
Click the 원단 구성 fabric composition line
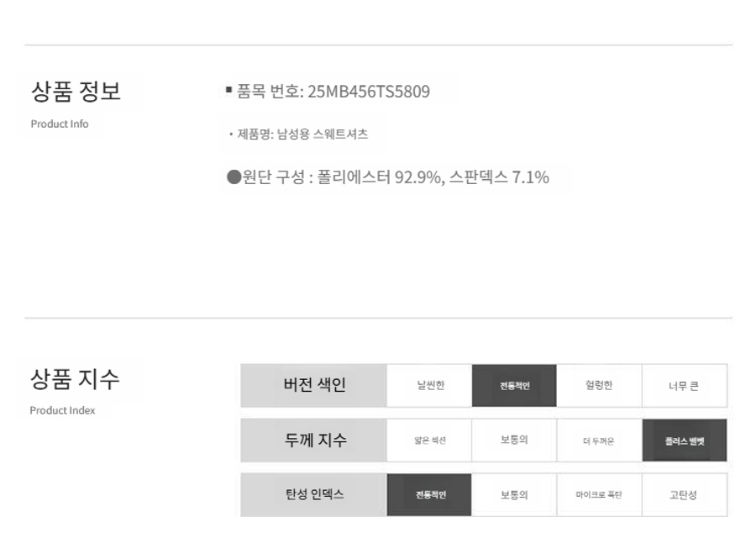pos(388,177)
